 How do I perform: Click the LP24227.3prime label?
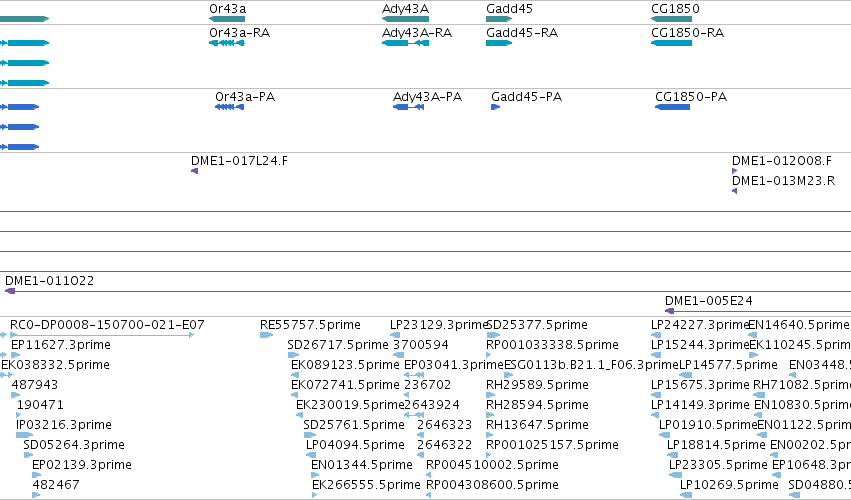(x=700, y=325)
